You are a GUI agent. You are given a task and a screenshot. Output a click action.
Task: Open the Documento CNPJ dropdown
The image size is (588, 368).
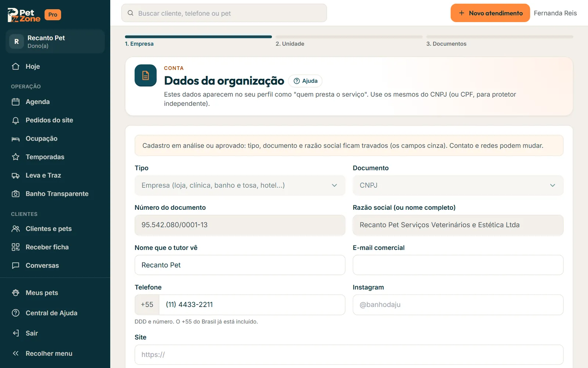[x=458, y=185]
